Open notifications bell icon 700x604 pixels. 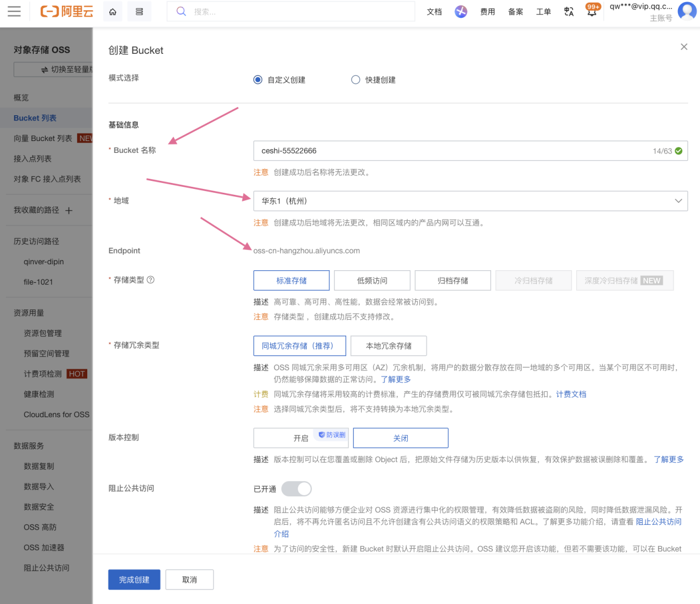pos(592,11)
